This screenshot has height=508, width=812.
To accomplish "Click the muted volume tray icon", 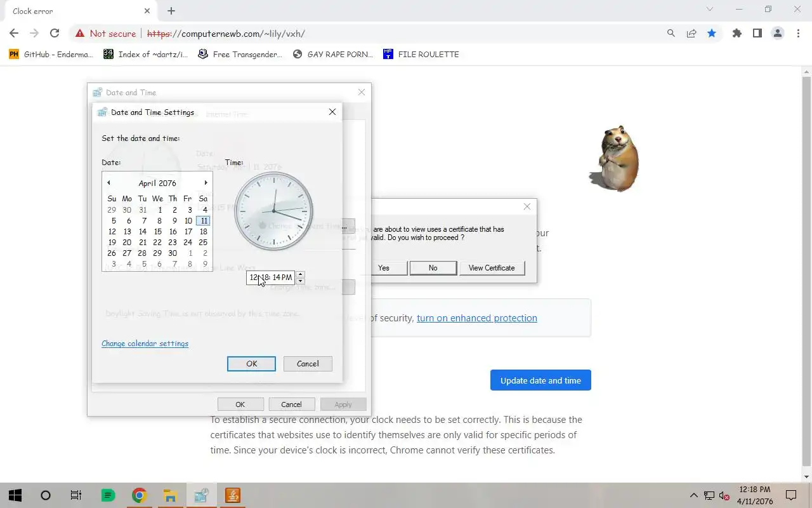I will pos(724,495).
